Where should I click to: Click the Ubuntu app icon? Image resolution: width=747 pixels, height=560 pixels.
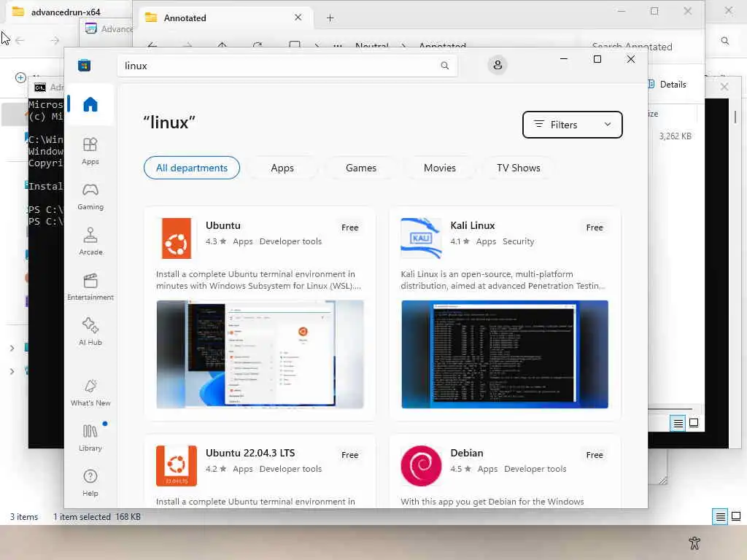tap(177, 238)
